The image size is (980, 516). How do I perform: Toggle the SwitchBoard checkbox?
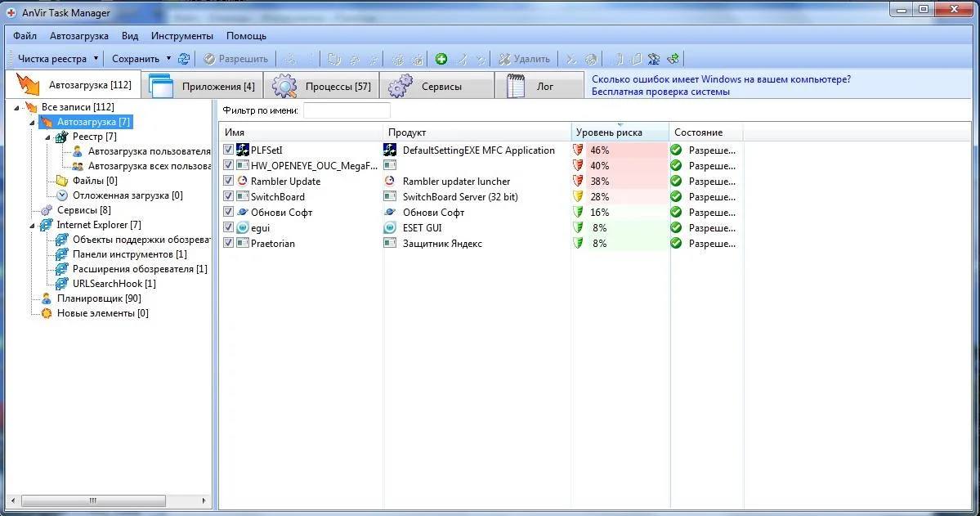click(x=229, y=197)
